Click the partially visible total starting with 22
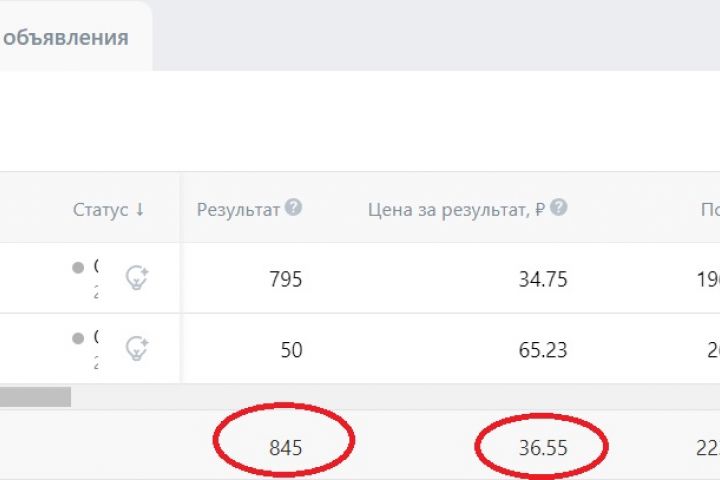 [708, 448]
